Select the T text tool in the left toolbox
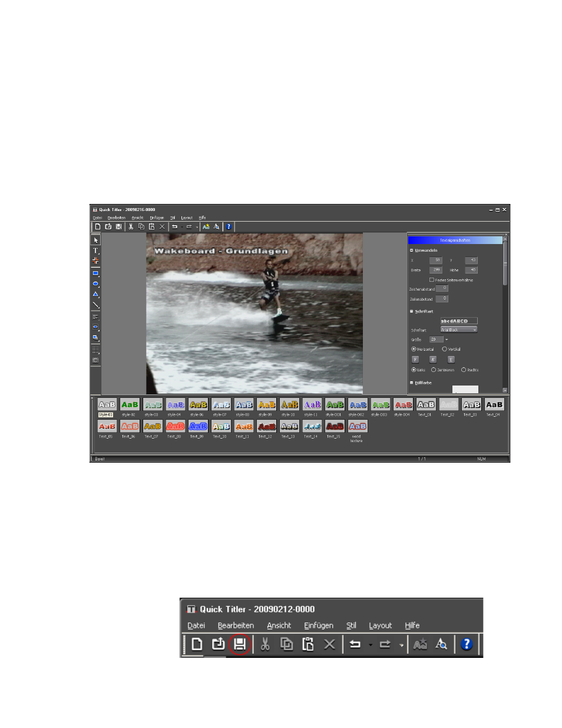 pos(95,251)
